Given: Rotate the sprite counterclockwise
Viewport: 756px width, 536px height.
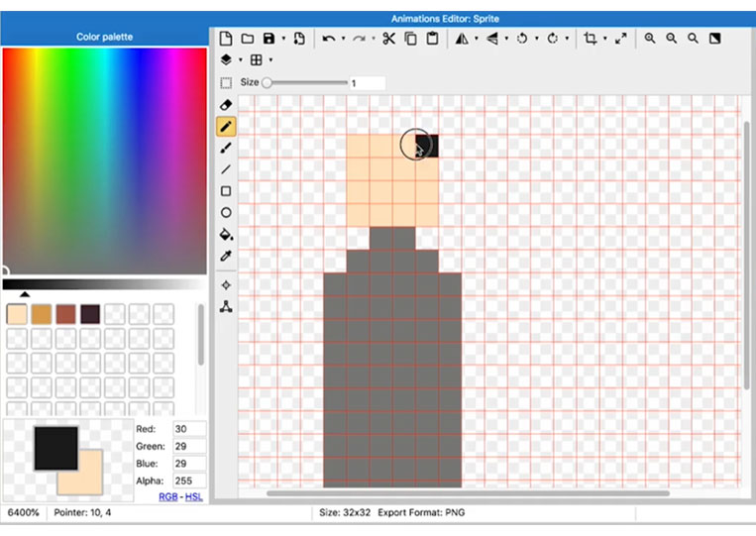Looking at the screenshot, I should (x=522, y=39).
